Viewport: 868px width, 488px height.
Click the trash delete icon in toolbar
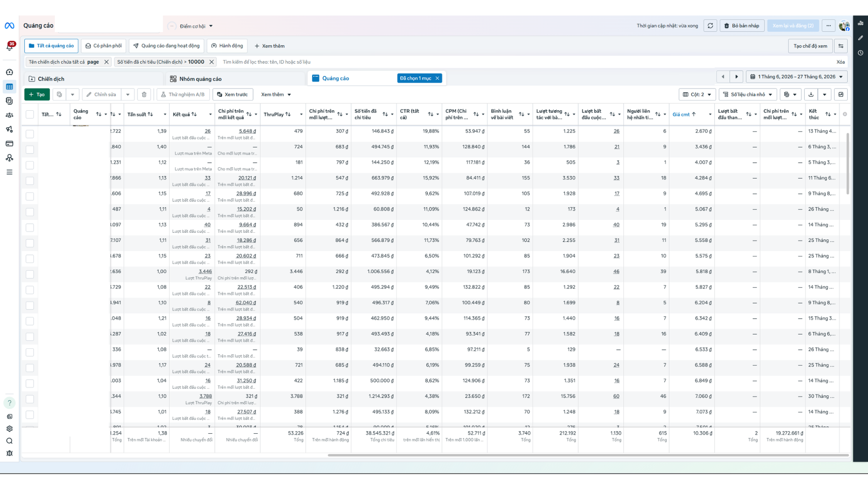coord(144,94)
